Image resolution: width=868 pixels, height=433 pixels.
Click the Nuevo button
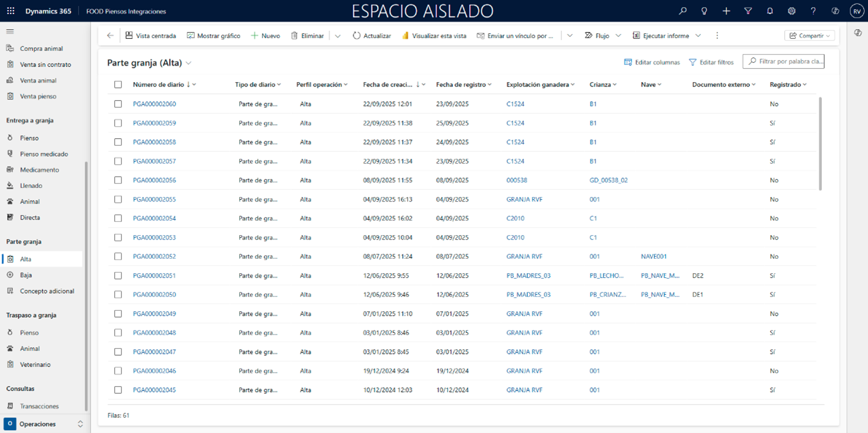point(265,35)
